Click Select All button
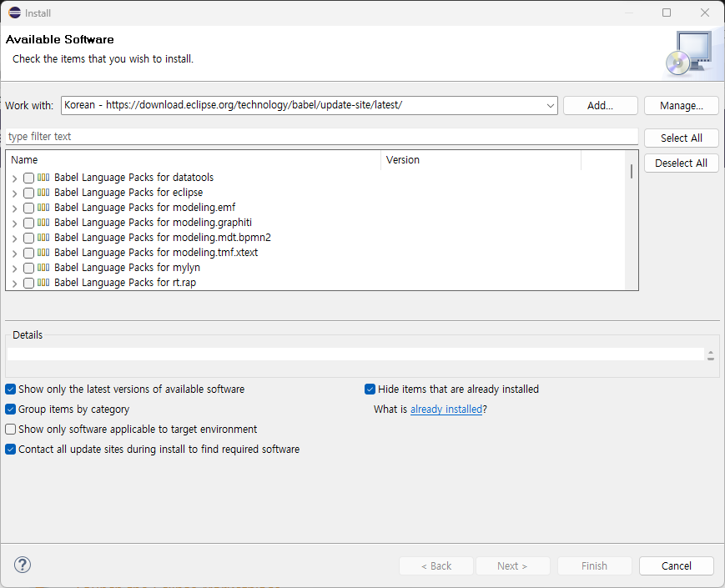 681,138
